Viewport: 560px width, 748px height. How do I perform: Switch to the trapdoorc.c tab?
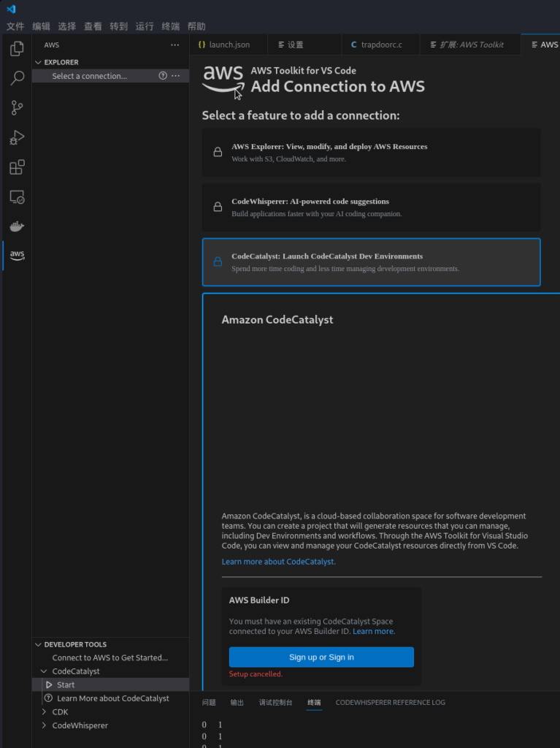click(380, 45)
